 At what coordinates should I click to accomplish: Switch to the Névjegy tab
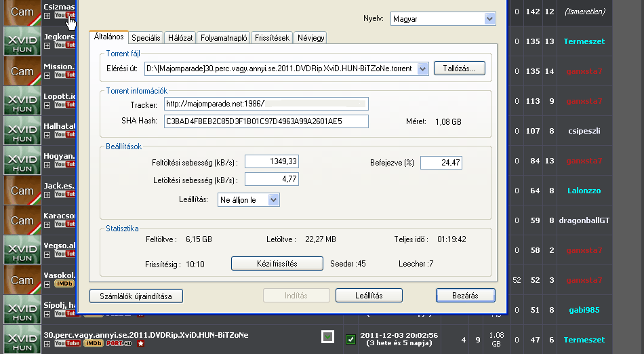[x=311, y=38]
